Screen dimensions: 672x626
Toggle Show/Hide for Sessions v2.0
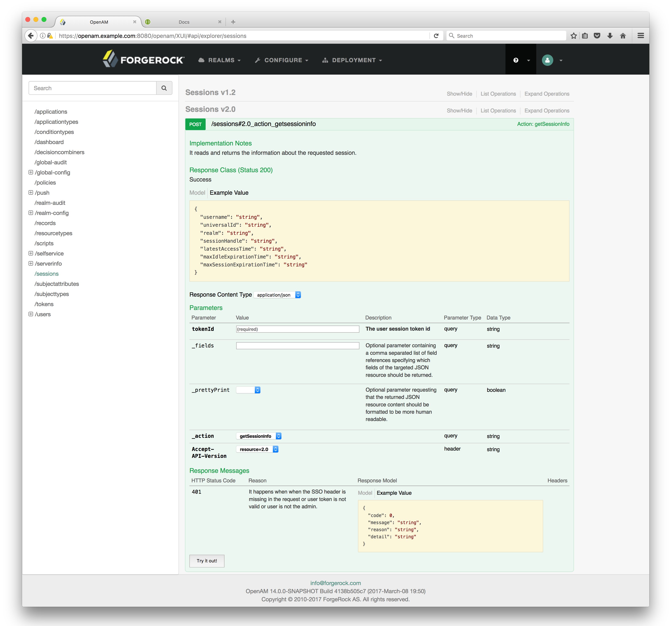coord(459,111)
